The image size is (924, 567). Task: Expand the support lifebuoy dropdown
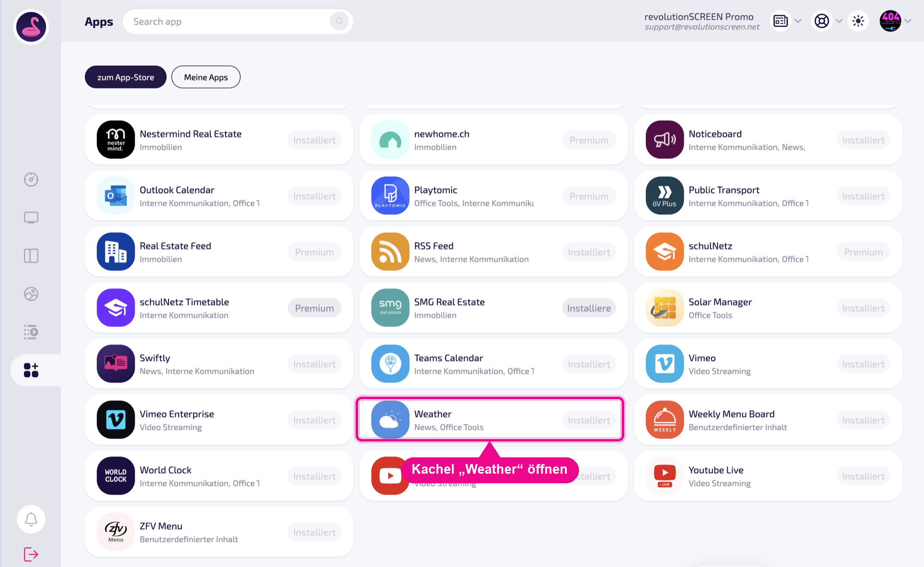pos(839,21)
